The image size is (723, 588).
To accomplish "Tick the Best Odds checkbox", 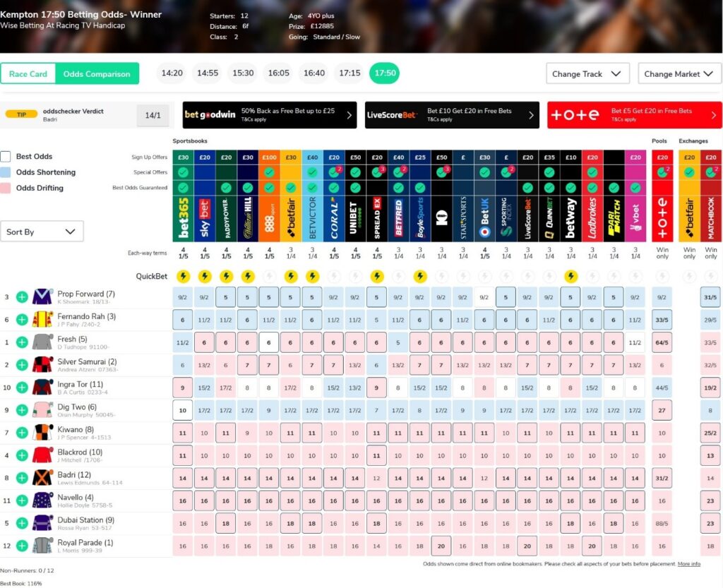I will [6, 156].
